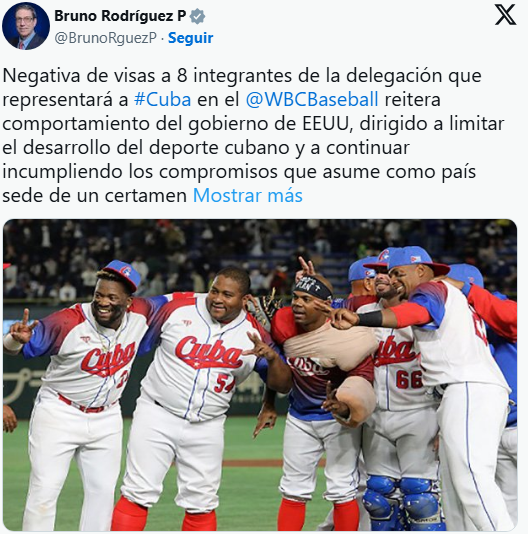The image size is (528, 534).
Task: Open the Cuba baseball team photo
Action: (x=260, y=375)
